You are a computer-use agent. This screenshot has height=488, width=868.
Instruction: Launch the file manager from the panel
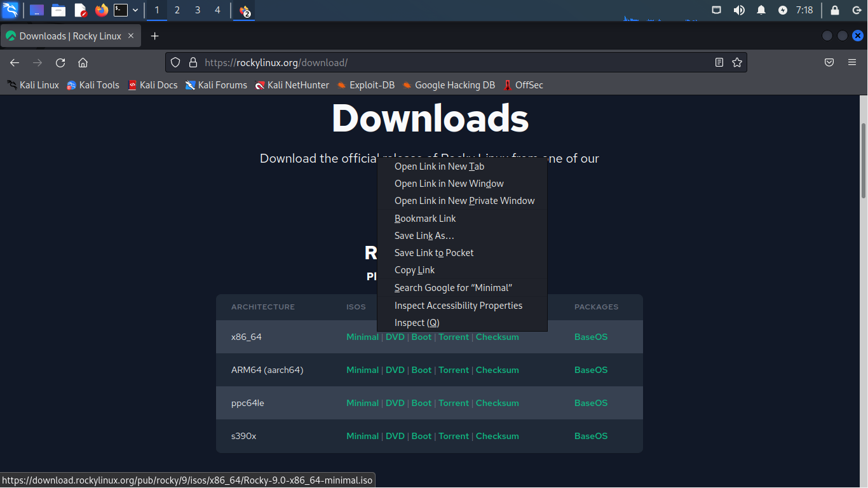click(58, 10)
